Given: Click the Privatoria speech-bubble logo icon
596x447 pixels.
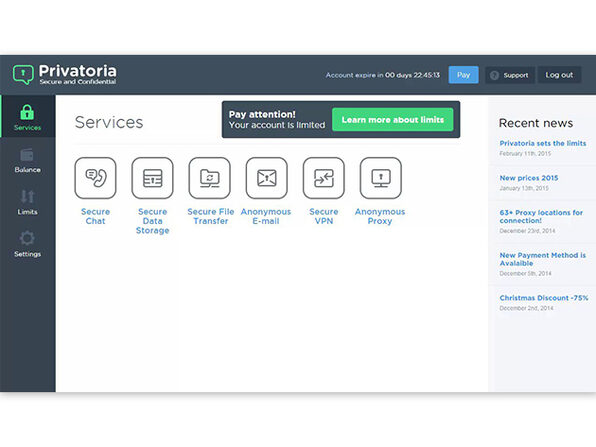Looking at the screenshot, I should pos(23,74).
